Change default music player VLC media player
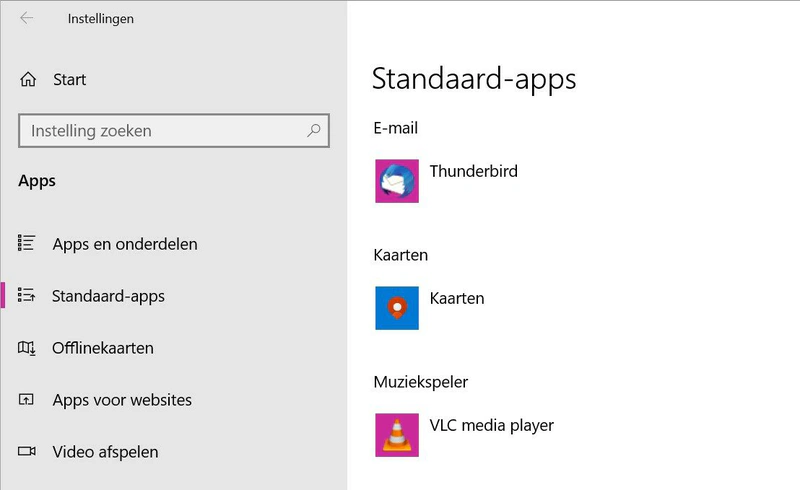Viewport: 800px width, 490px height. [x=491, y=426]
